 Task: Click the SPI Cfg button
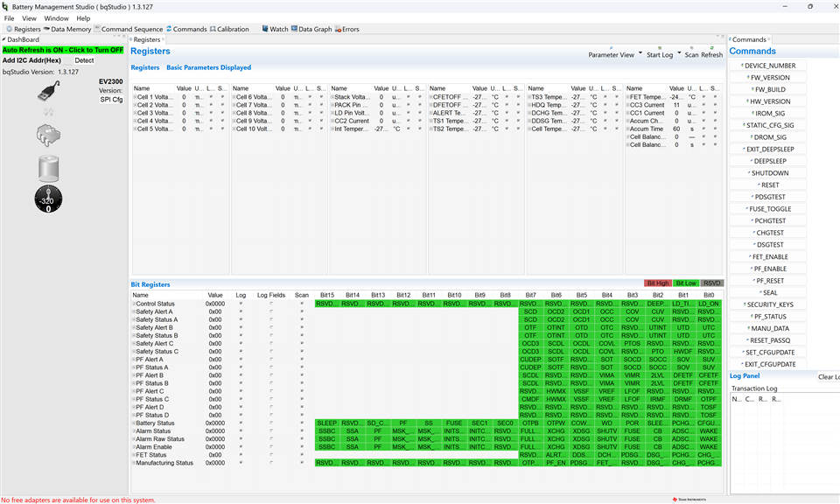(111, 100)
